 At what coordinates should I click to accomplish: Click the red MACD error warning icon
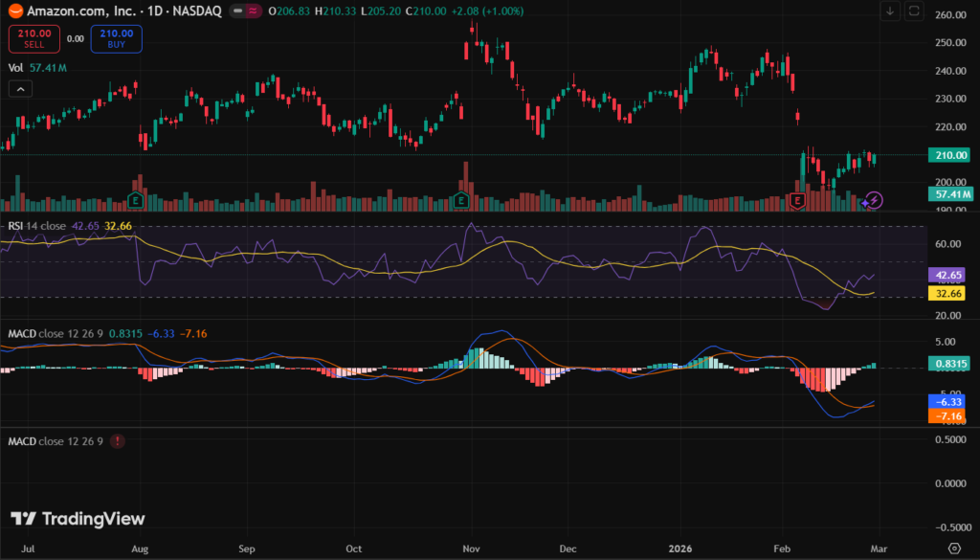click(x=117, y=441)
